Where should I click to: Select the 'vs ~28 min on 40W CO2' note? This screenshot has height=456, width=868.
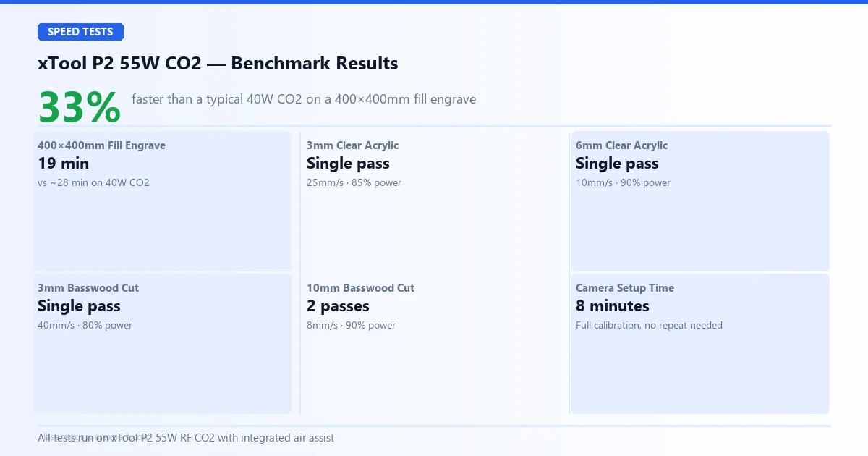(93, 183)
